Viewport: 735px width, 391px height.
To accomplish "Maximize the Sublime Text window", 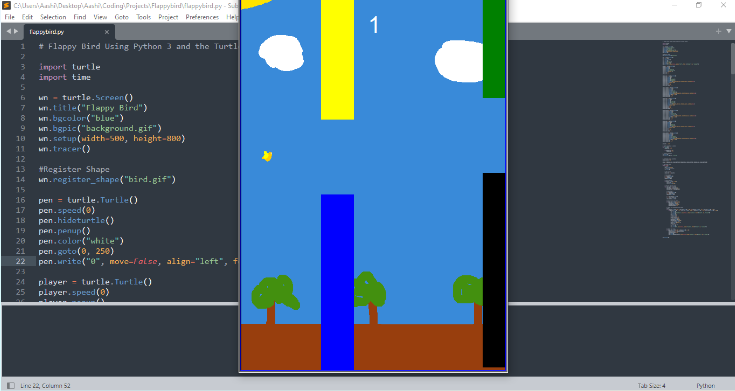I will pyautogui.click(x=698, y=5).
